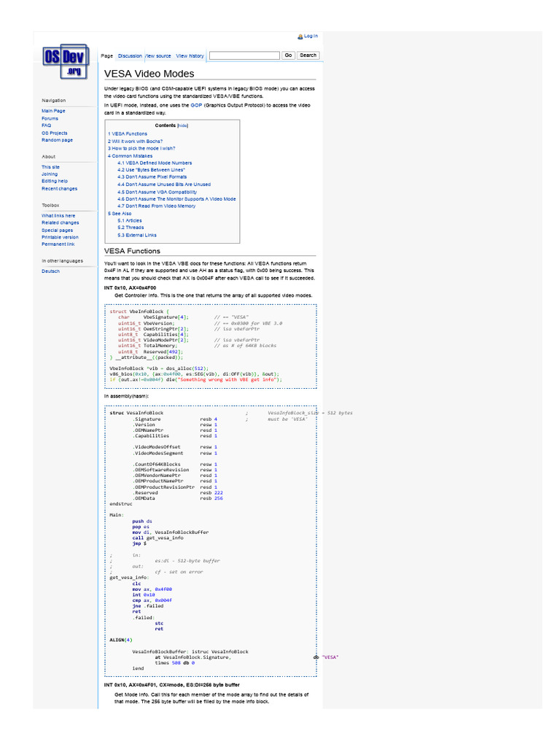Jump to 4.5 Don't Assume VGA Compatibility
Screen dimensions: 560x747
click(157, 192)
